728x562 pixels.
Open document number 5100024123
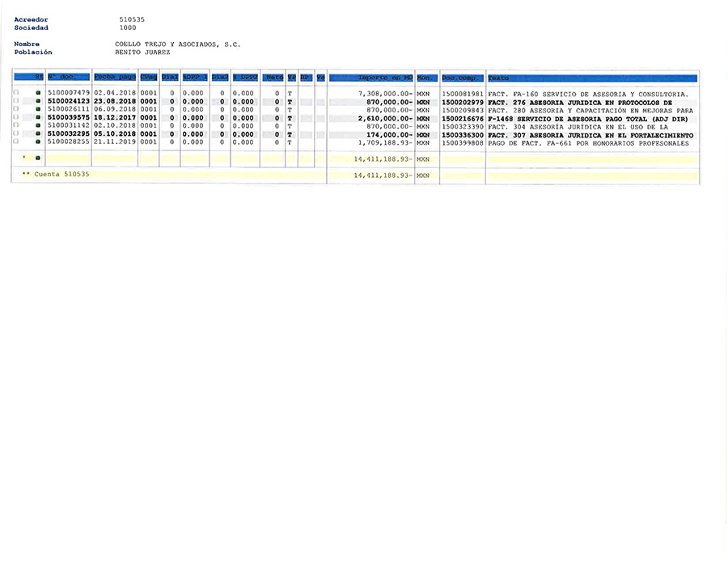coord(69,102)
